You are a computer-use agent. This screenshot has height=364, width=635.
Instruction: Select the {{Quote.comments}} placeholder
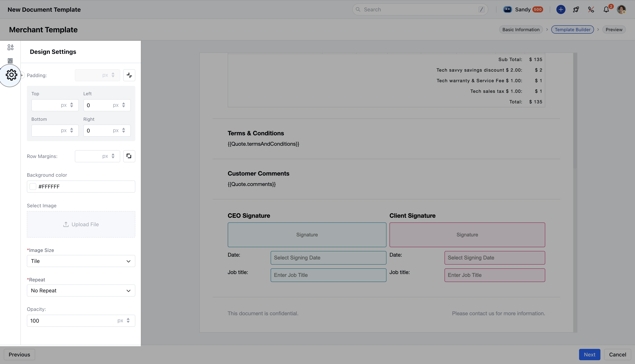click(x=252, y=184)
